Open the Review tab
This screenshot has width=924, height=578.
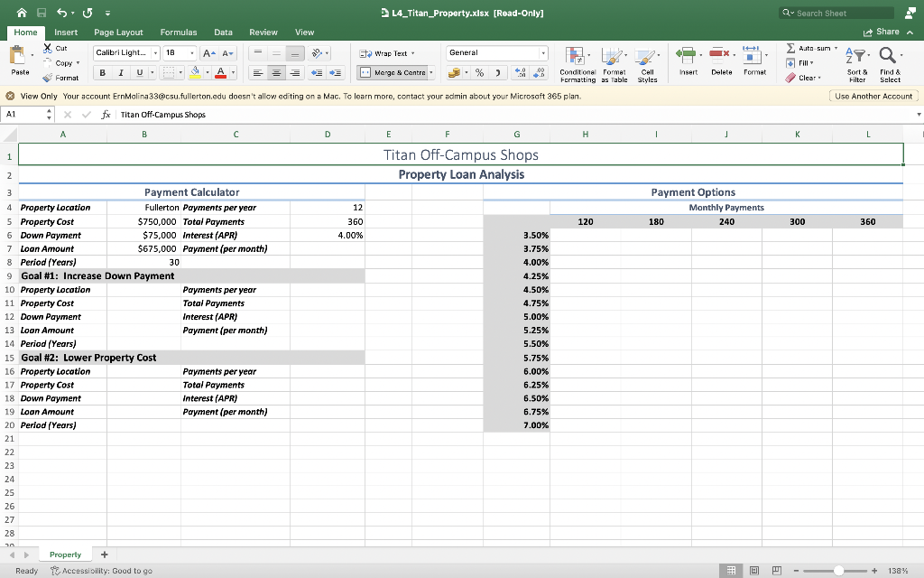point(263,32)
